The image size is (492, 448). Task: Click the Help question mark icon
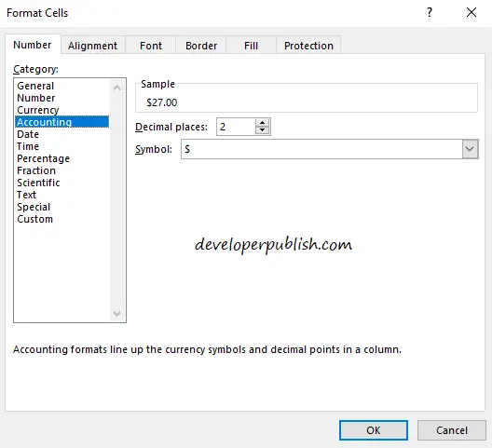[430, 12]
